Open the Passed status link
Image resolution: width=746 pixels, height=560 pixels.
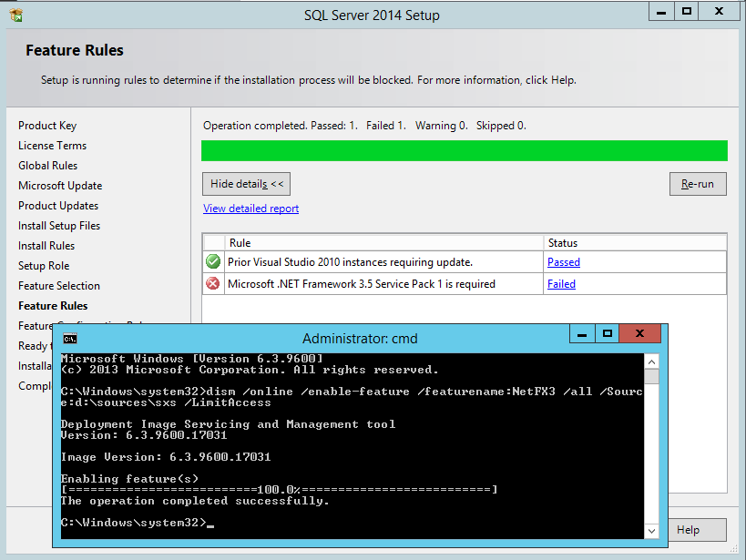pyautogui.click(x=563, y=262)
